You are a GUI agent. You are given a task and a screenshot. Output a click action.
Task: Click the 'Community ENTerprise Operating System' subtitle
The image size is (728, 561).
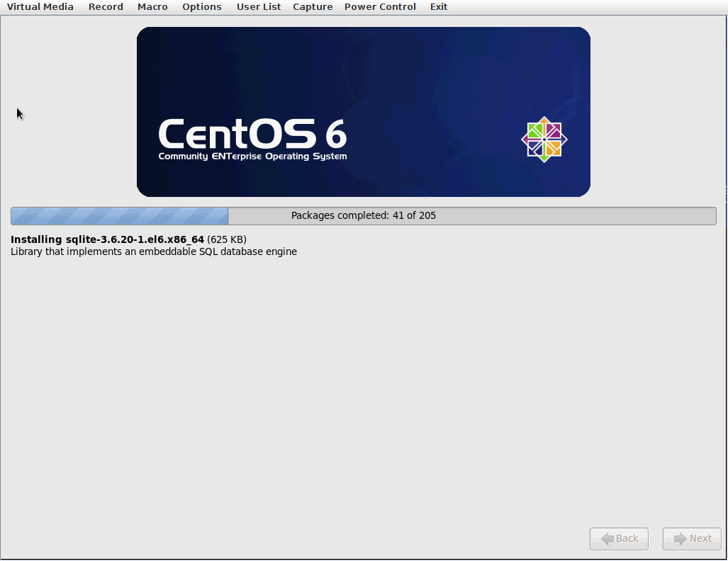(252, 157)
